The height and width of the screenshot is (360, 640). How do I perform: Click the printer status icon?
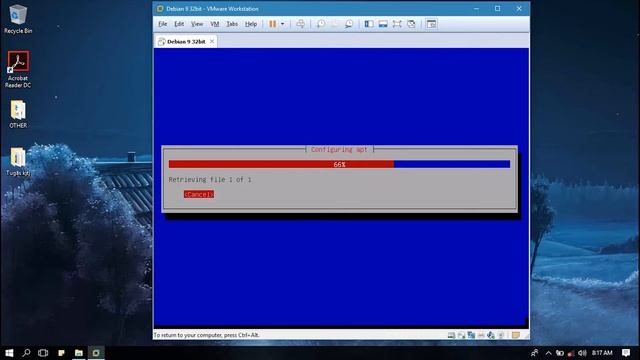481,335
